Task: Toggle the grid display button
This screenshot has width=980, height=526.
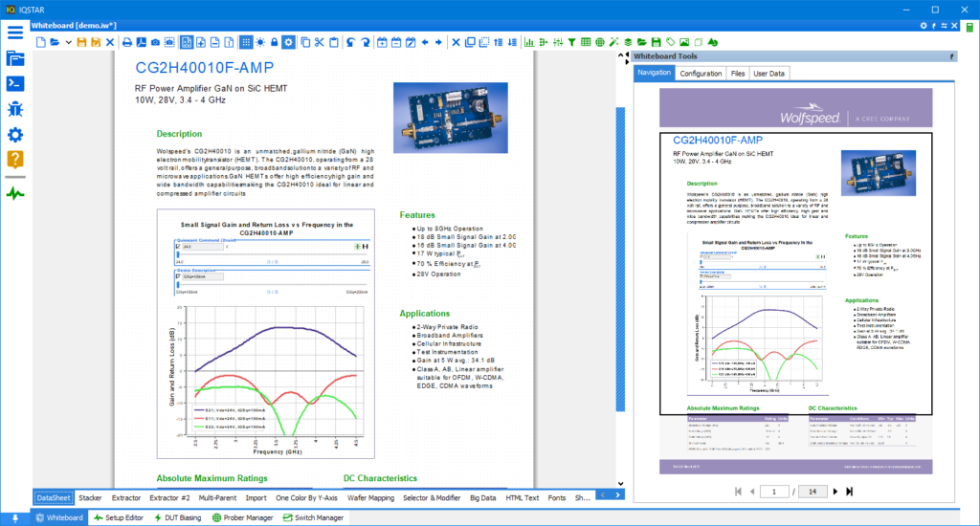Action: tap(246, 42)
